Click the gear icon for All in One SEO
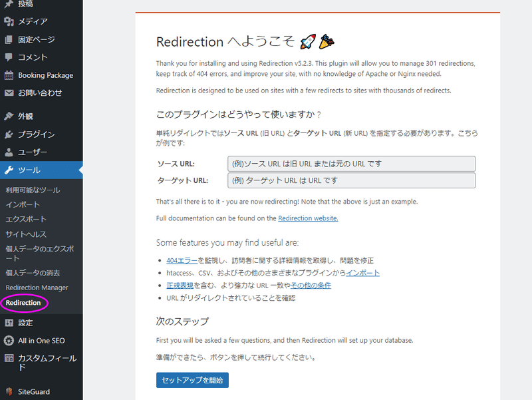Image resolution: width=532 pixels, height=400 pixels. tap(9, 341)
